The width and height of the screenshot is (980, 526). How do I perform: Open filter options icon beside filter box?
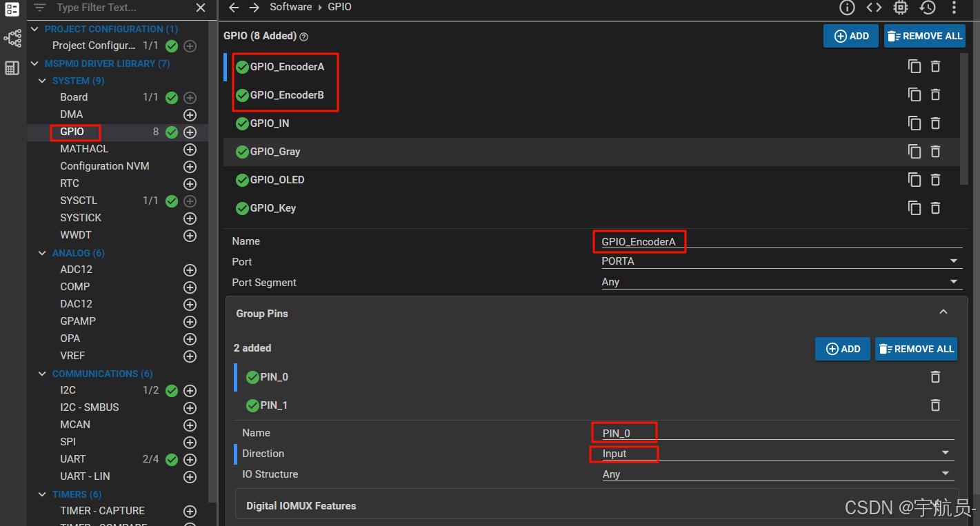(40, 8)
